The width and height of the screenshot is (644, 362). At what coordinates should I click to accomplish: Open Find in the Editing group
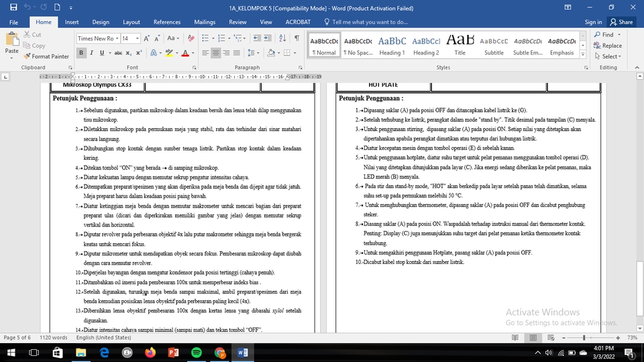pyautogui.click(x=604, y=34)
